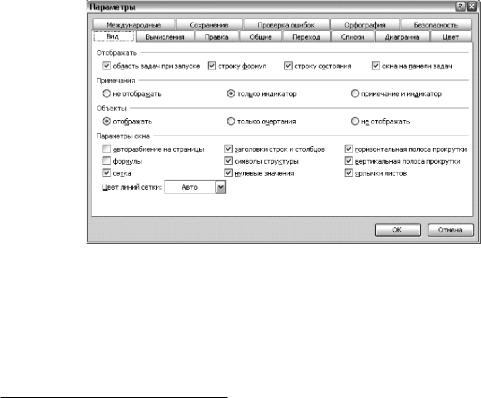Image resolution: width=481 pixels, height=398 pixels.
Task: Select только индикатор radio button
Action: tap(231, 94)
